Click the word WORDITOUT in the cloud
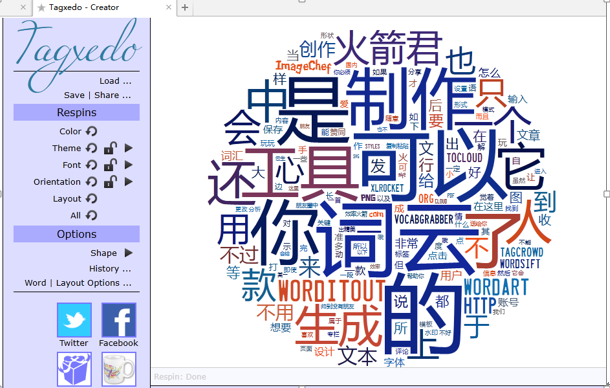610x388 pixels. click(x=332, y=291)
